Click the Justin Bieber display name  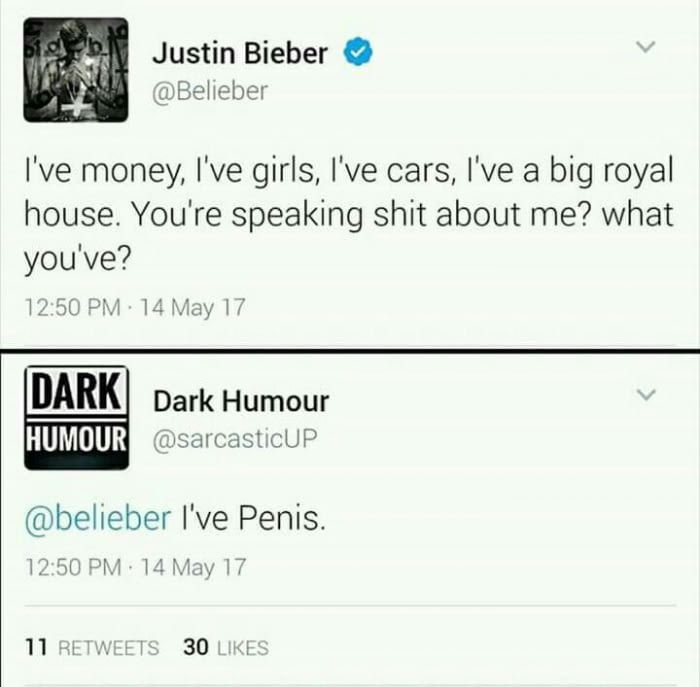240,53
